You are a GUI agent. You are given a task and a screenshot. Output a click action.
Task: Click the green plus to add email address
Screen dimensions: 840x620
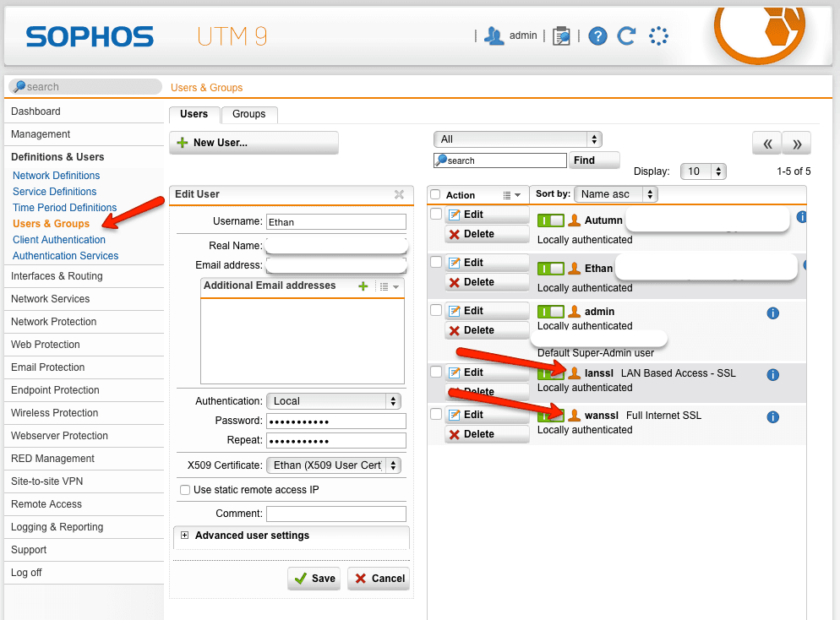[x=363, y=286]
